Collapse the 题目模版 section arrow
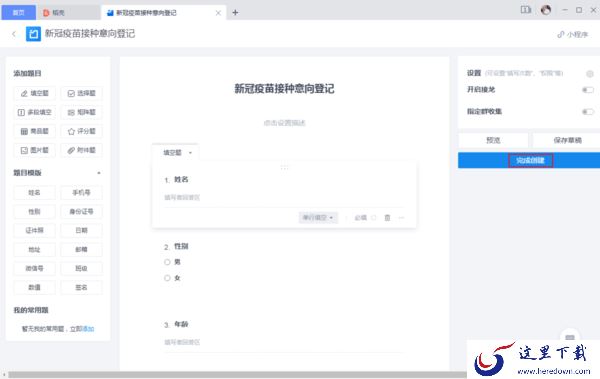Image resolution: width=600 pixels, height=379 pixels. pos(99,173)
